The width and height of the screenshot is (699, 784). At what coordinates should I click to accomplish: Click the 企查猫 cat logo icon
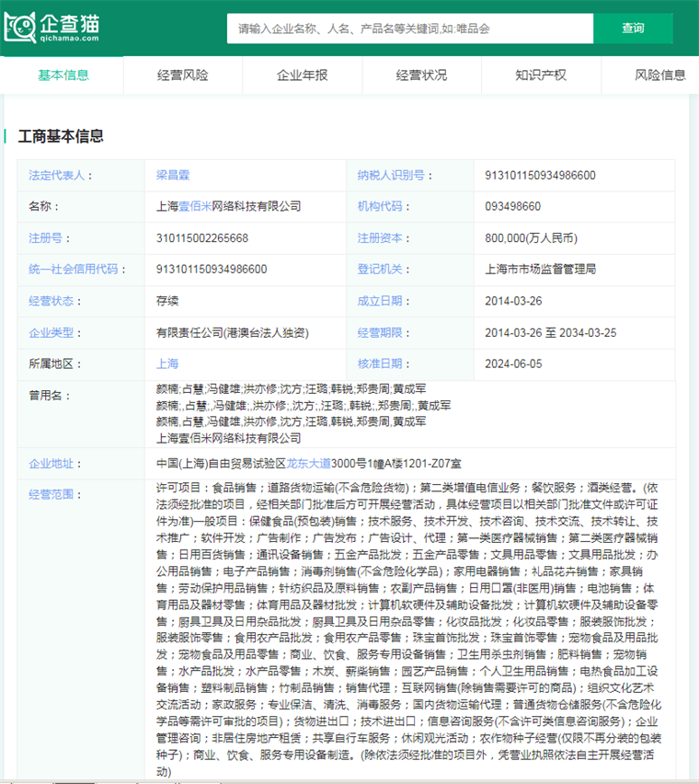(20, 27)
